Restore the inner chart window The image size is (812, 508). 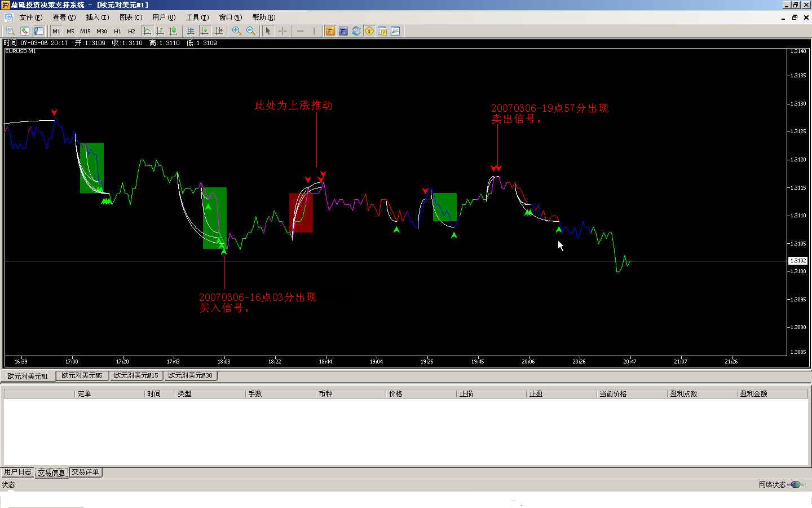[795, 17]
